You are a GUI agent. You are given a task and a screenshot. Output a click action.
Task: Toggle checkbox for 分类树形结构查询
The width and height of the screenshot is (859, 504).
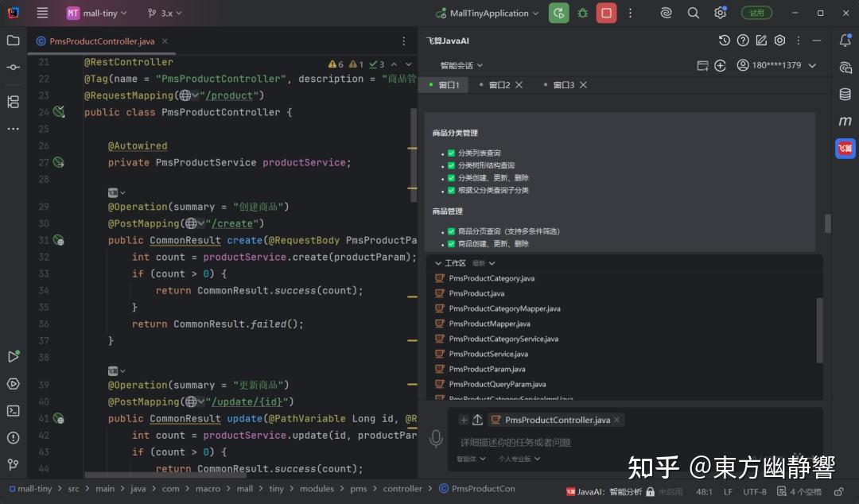452,165
